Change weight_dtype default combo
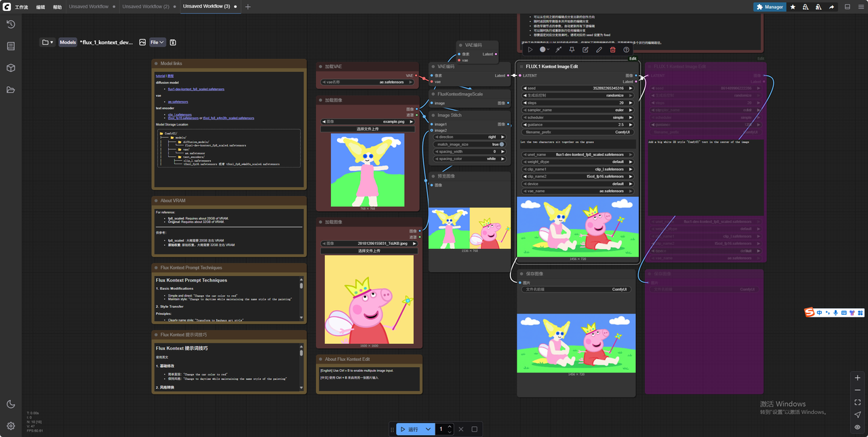 click(579, 161)
